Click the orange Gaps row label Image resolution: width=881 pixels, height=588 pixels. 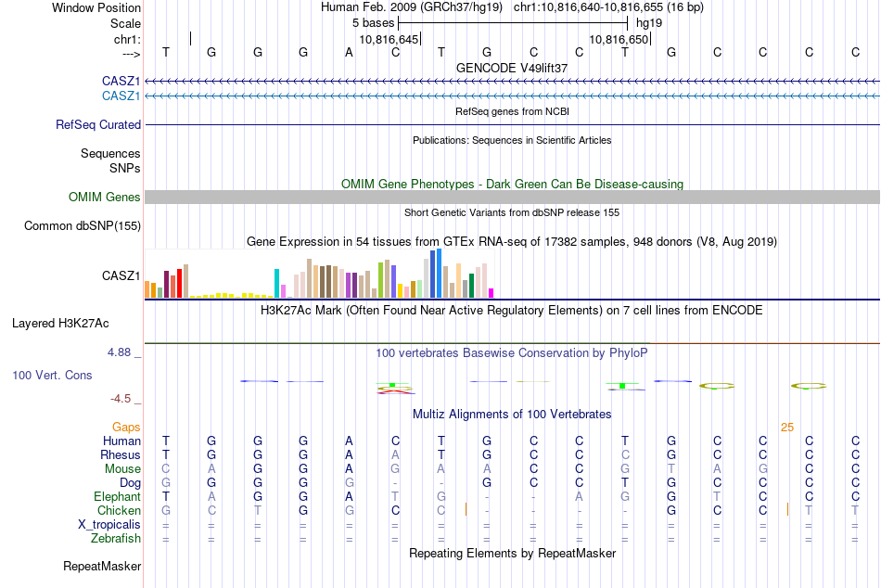[x=126, y=428]
